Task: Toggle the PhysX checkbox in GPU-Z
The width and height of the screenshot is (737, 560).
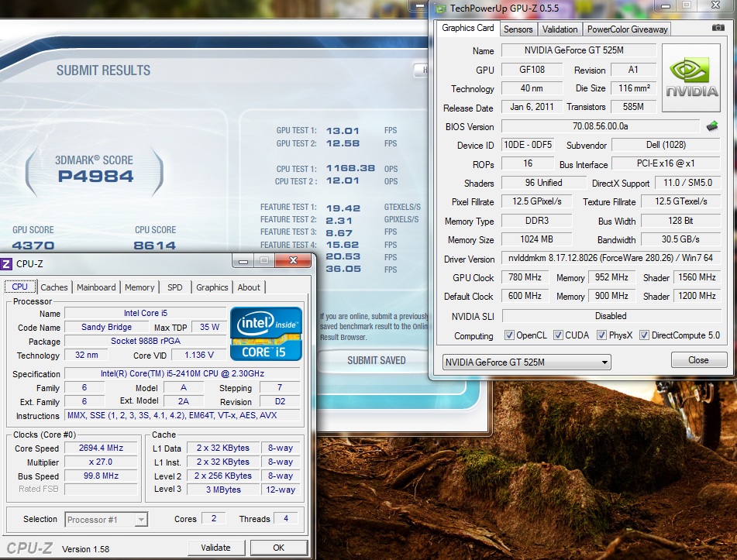Action: click(601, 335)
